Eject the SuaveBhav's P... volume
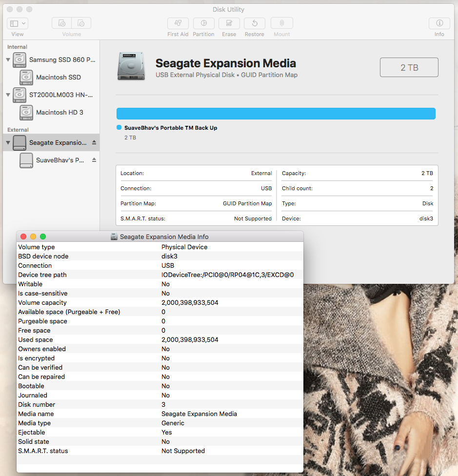This screenshot has height=476, width=458. pyautogui.click(x=94, y=159)
